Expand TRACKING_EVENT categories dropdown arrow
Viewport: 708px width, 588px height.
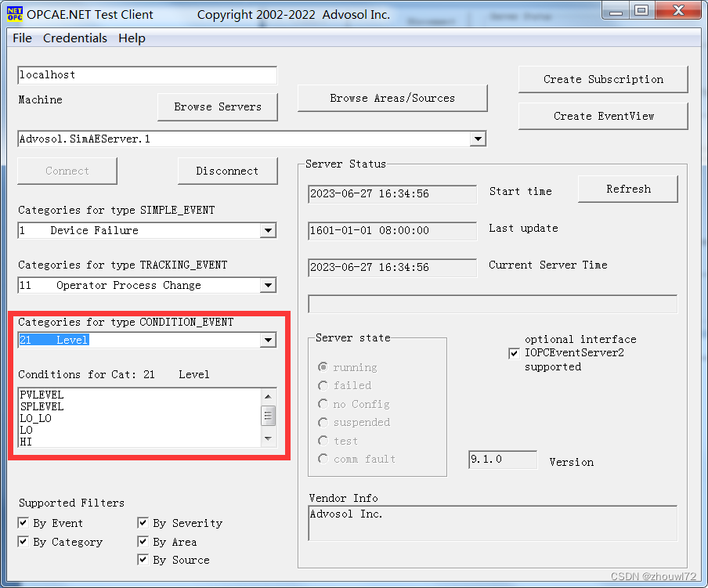[x=268, y=285]
